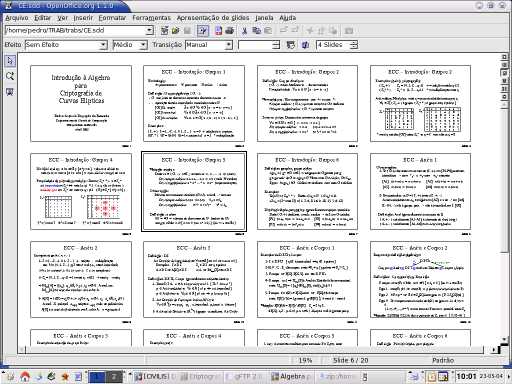Switch to Notes view button
This screenshot has height=384, width=512.
pos(504,81)
